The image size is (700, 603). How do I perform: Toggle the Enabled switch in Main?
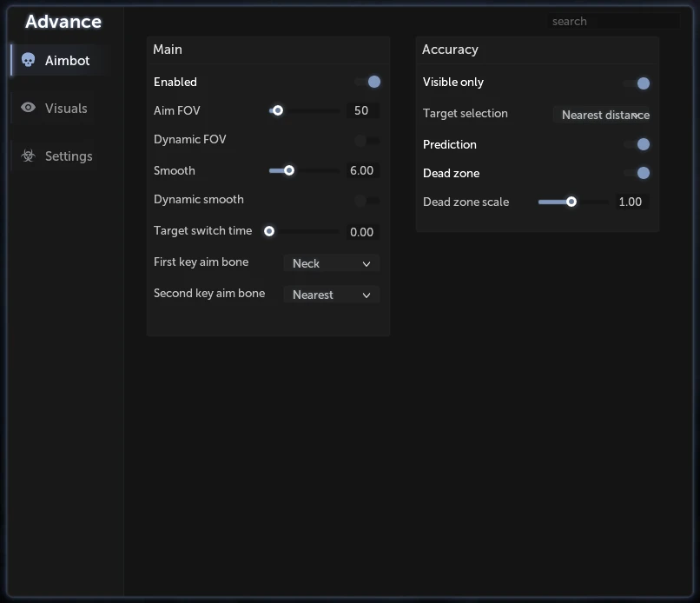click(368, 82)
